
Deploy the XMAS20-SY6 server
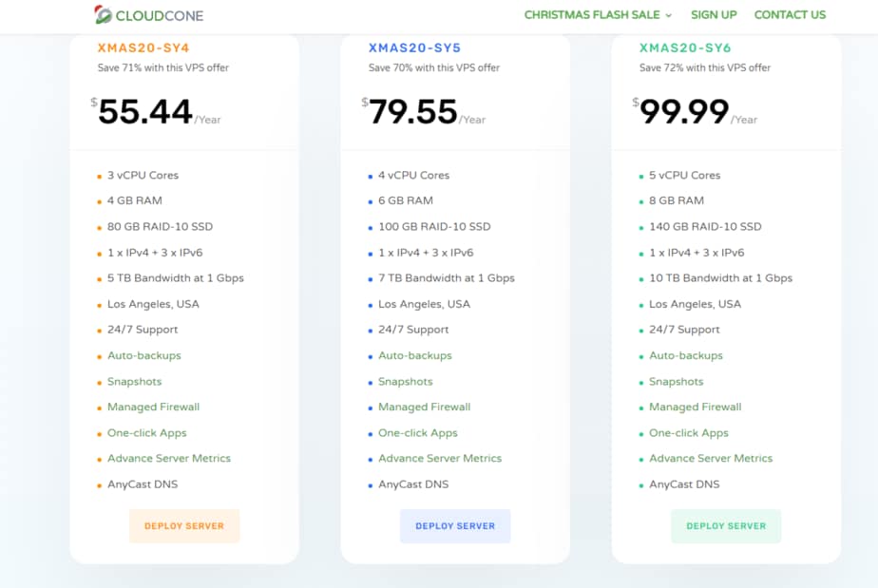(x=726, y=525)
